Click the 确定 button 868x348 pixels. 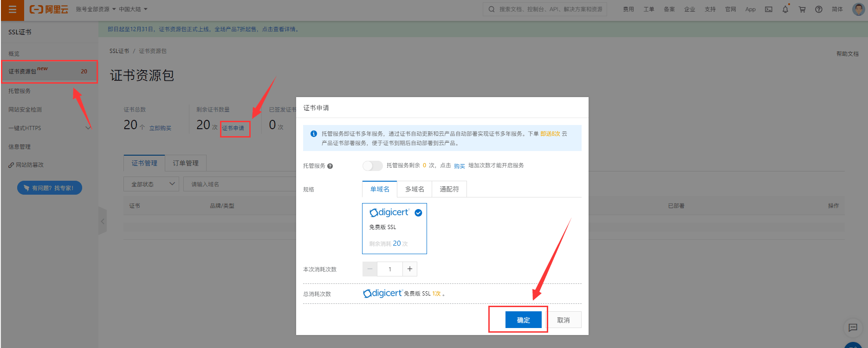point(523,320)
